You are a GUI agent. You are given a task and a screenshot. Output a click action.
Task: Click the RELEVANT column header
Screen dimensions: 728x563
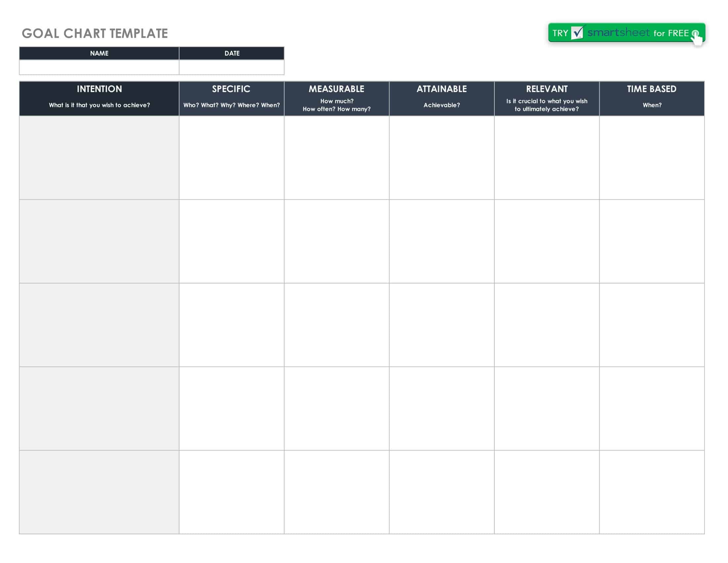click(x=547, y=89)
